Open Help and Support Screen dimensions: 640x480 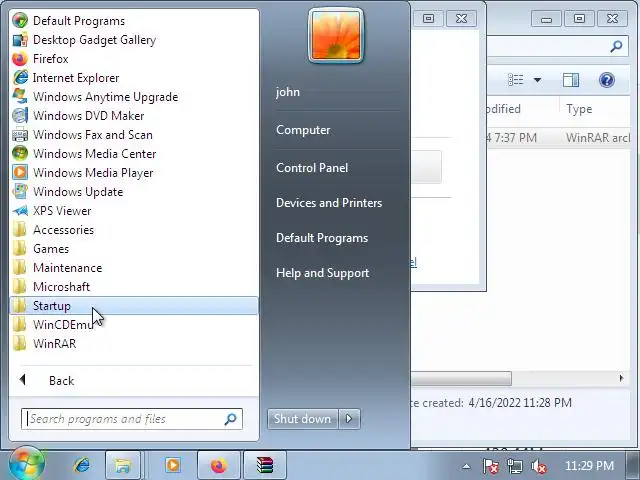pos(322,273)
